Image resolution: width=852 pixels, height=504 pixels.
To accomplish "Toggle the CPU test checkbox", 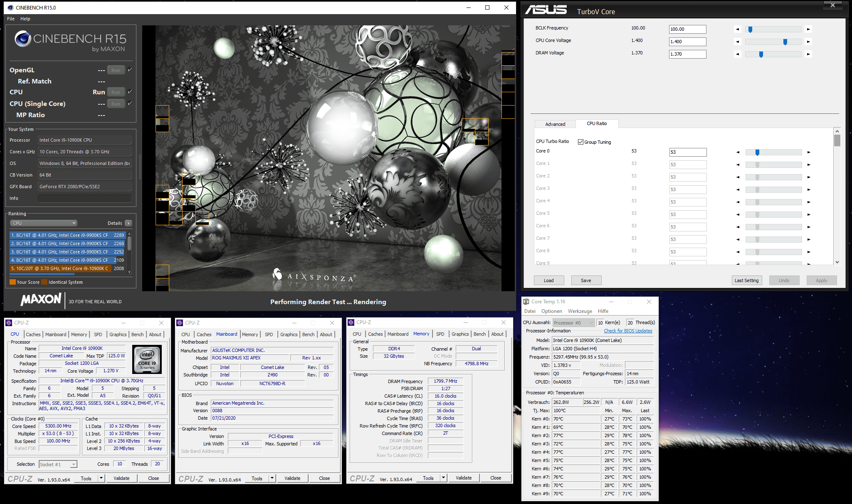I will click(130, 92).
